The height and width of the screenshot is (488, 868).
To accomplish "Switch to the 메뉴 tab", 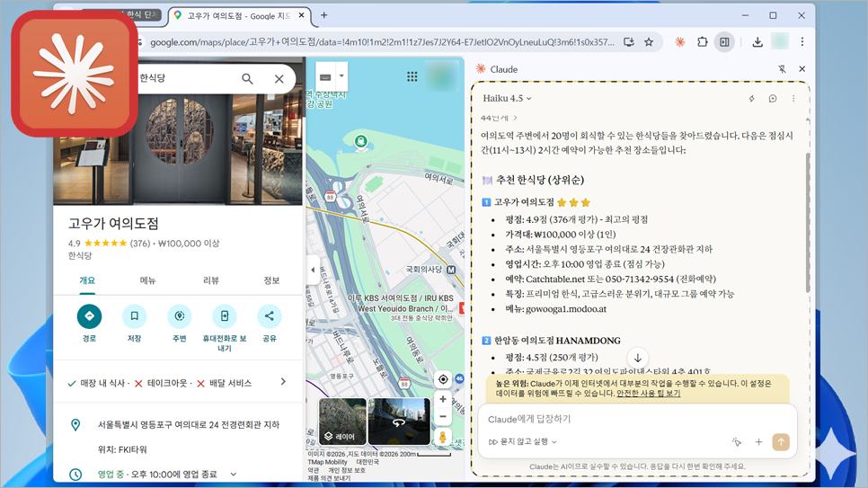I will pyautogui.click(x=147, y=280).
